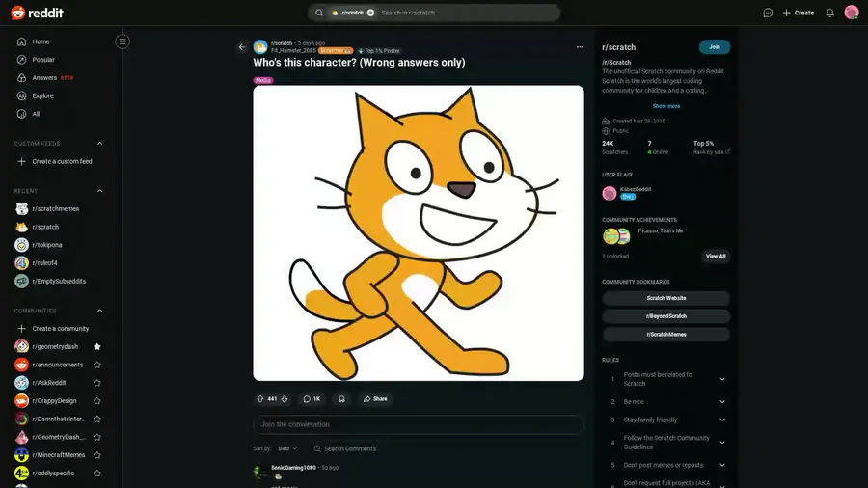Open SonicGaming1080 commenter profile
Viewport: 868px width, 488px height.
(x=293, y=468)
